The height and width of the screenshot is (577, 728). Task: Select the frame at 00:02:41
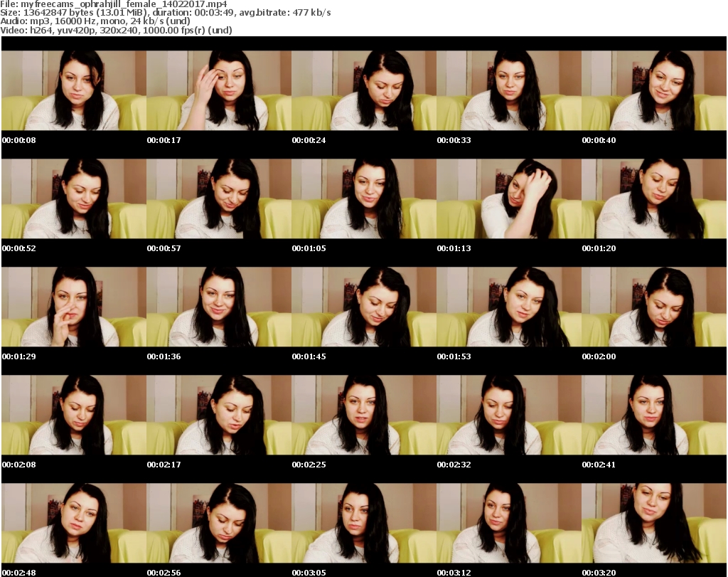(x=654, y=415)
